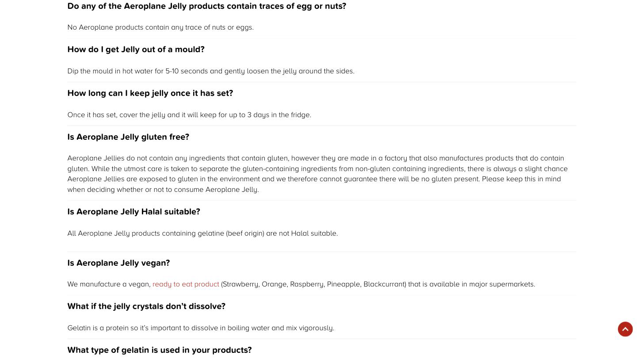Select 'How do I get Jelly out of a mould?' heading
Screen dimensions: 644x359
[x=136, y=50]
